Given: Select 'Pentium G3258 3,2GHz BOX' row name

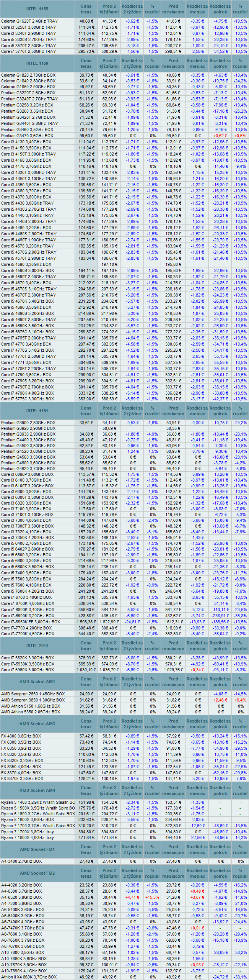Looking at the screenshot, I should tap(27, 105).
